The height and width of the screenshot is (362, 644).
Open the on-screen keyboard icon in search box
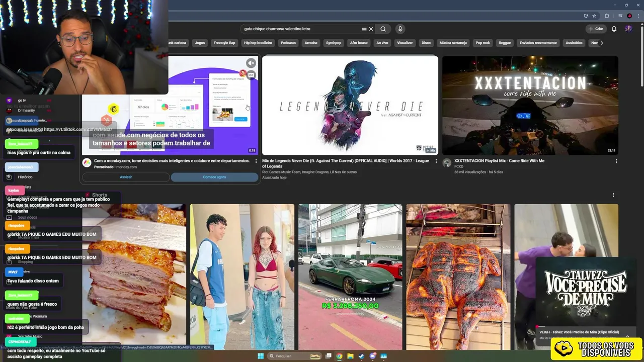(364, 29)
